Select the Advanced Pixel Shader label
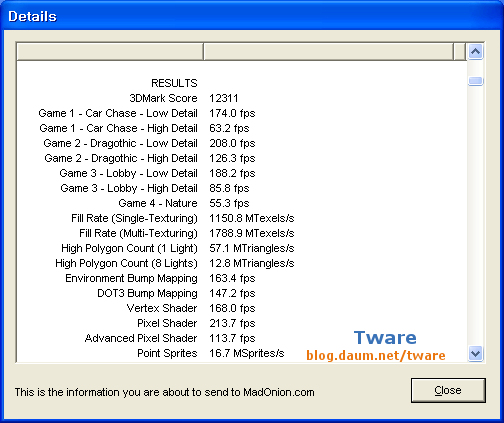The image size is (504, 423). 141,338
